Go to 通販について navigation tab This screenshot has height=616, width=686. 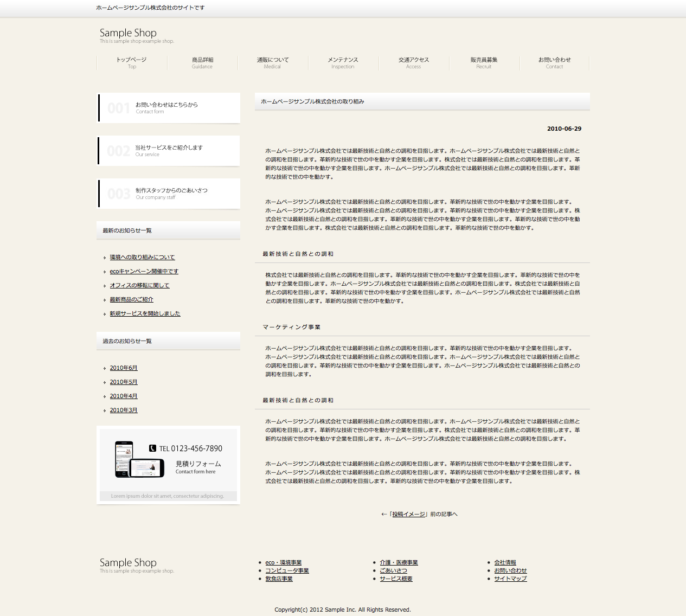(x=273, y=63)
